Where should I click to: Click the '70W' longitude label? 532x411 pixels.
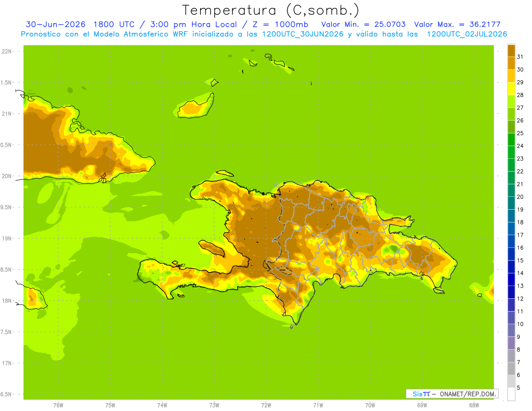370,405
